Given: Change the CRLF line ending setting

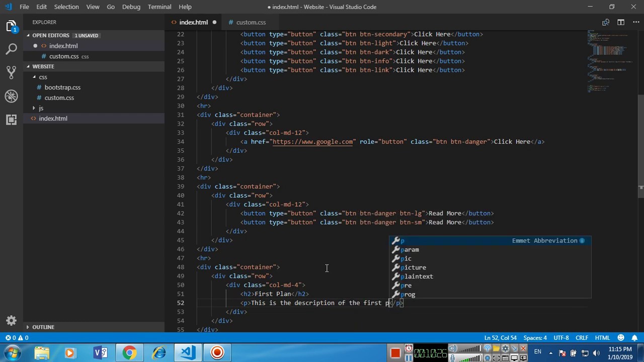Looking at the screenshot, I should [582, 338].
